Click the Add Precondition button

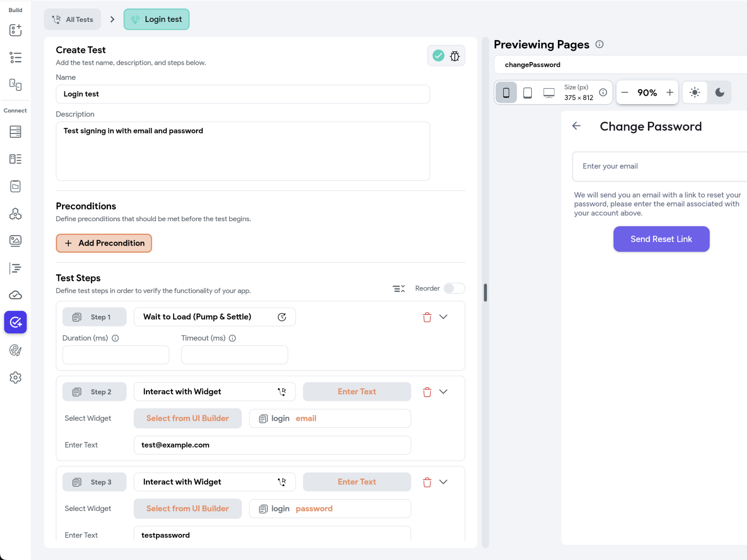pyautogui.click(x=104, y=243)
